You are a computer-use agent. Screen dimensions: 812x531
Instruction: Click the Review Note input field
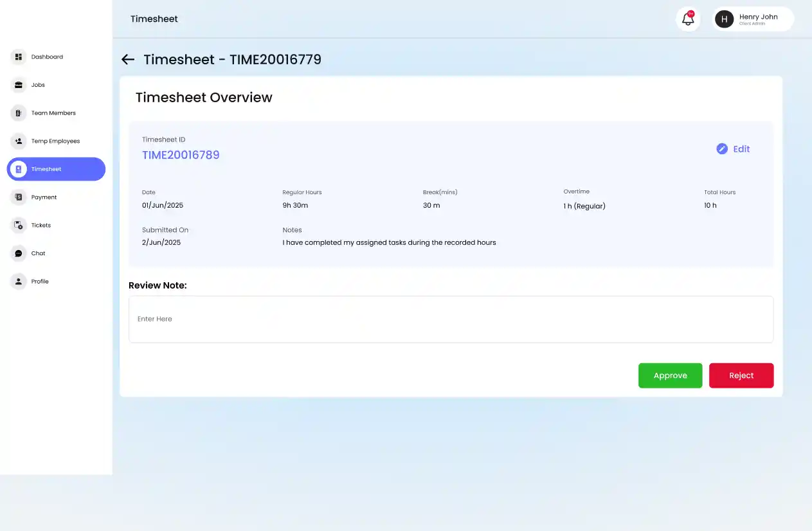[x=450, y=318]
